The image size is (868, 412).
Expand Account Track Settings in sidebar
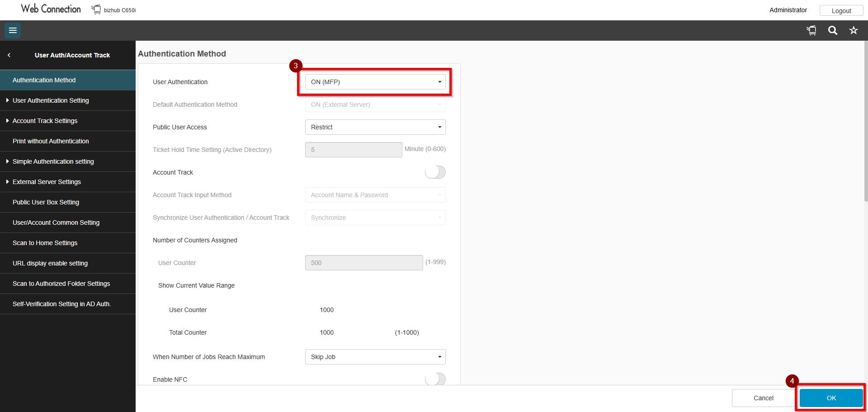coord(45,121)
